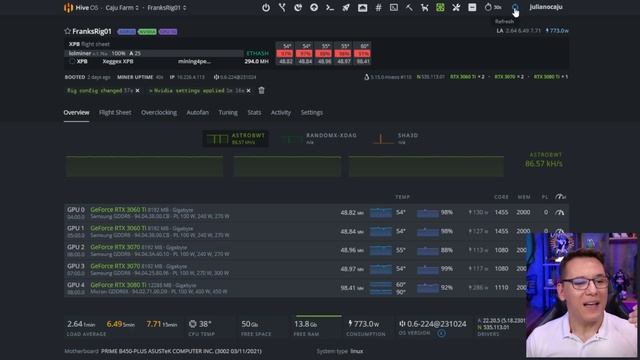This screenshot has width=640, height=360.
Task: Click GPU 4 fan speed graph
Action: click(427, 288)
